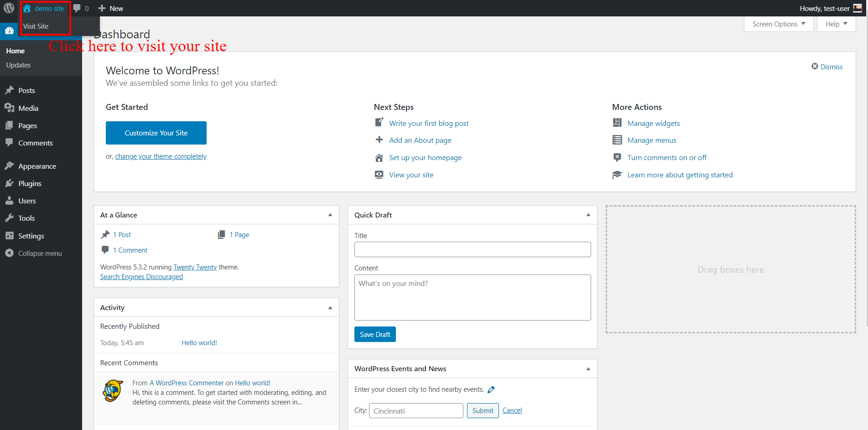Viewport: 868px width, 430px height.
Task: Click the pencil icon to edit event city
Action: coord(491,389)
